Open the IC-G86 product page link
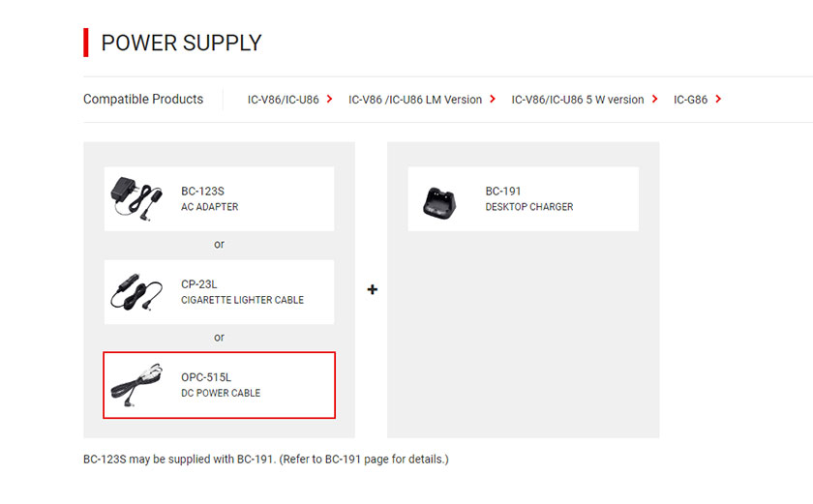 click(x=690, y=100)
